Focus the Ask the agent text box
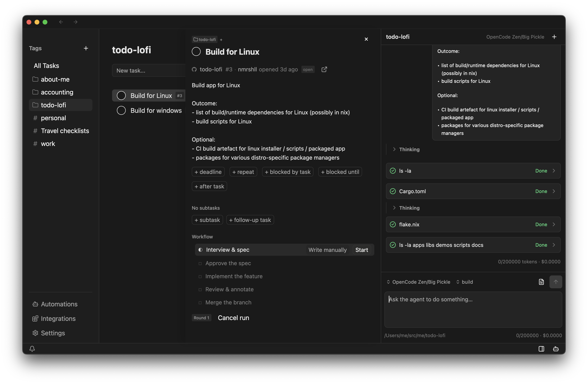 click(x=473, y=309)
